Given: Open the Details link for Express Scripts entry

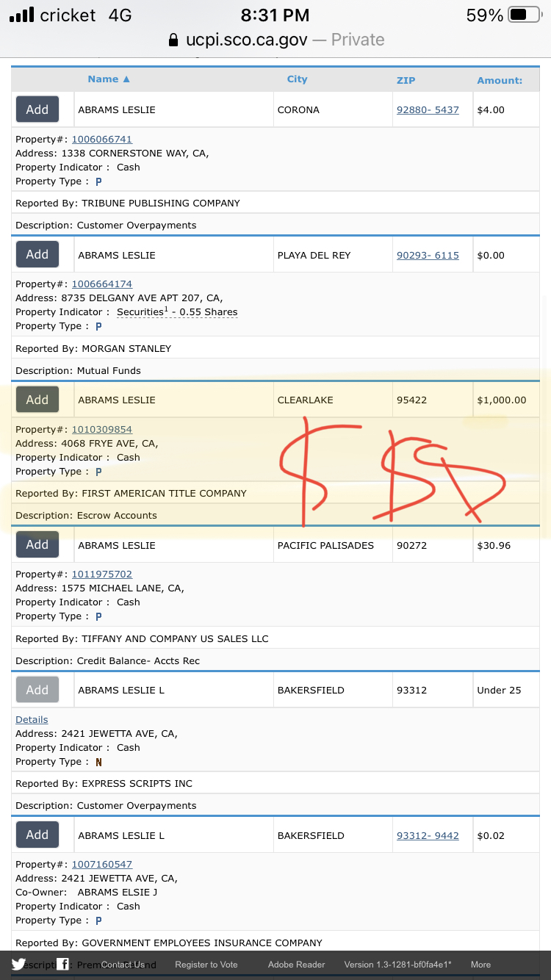Looking at the screenshot, I should coord(32,719).
